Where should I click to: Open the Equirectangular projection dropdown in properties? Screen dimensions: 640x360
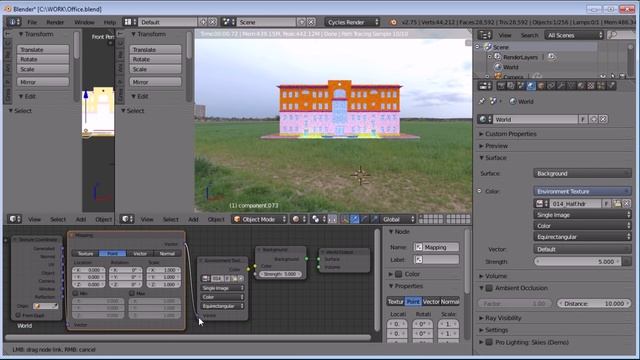point(582,237)
